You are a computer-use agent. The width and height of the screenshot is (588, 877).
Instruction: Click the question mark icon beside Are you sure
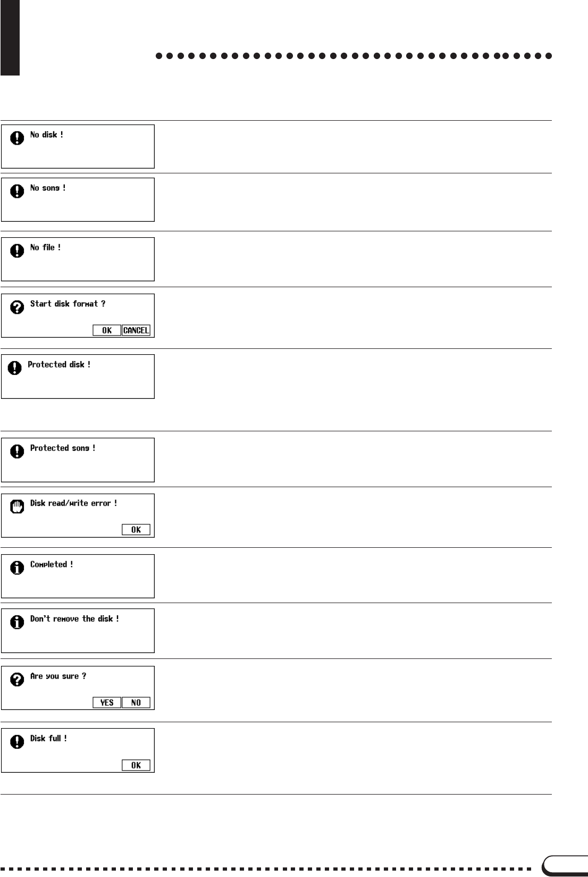(x=18, y=679)
